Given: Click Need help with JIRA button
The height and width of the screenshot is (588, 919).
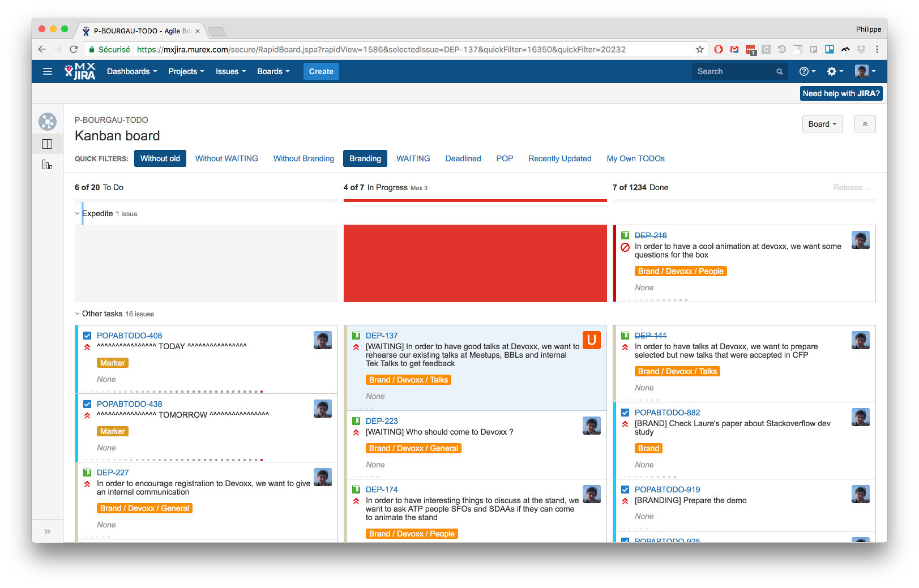Looking at the screenshot, I should [841, 93].
